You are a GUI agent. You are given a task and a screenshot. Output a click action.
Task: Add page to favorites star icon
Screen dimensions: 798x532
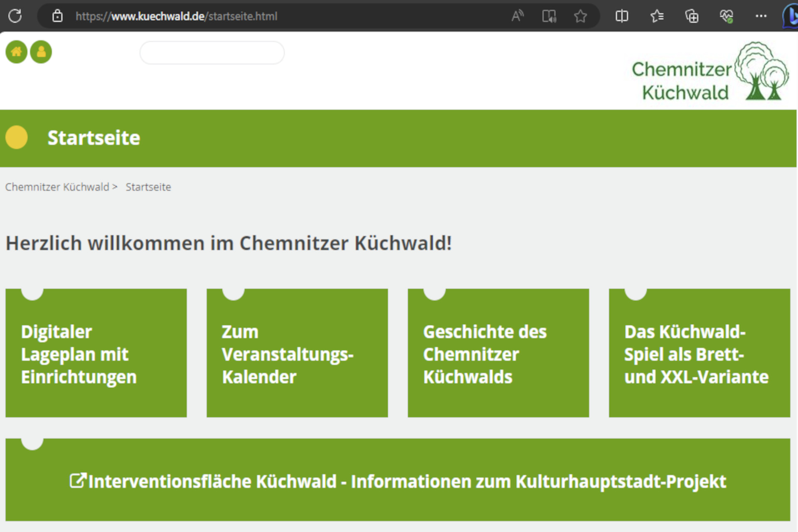(x=580, y=16)
